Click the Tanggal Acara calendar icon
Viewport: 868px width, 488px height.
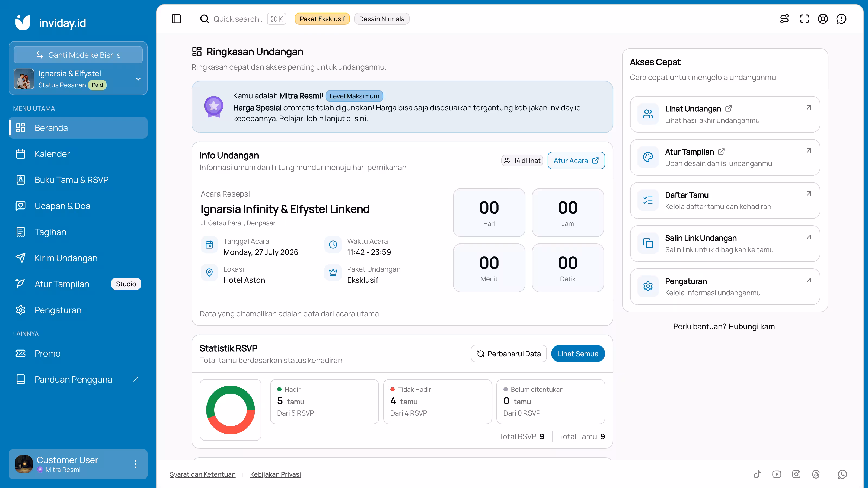click(x=209, y=245)
